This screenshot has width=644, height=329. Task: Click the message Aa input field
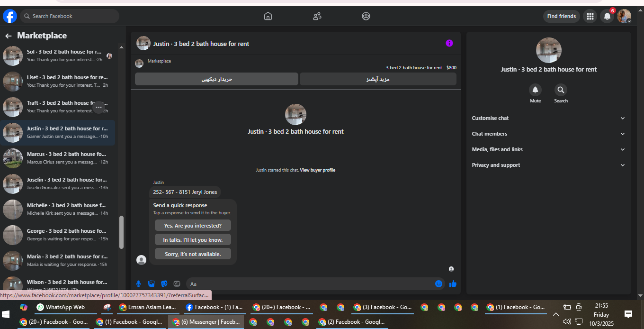pos(311,283)
